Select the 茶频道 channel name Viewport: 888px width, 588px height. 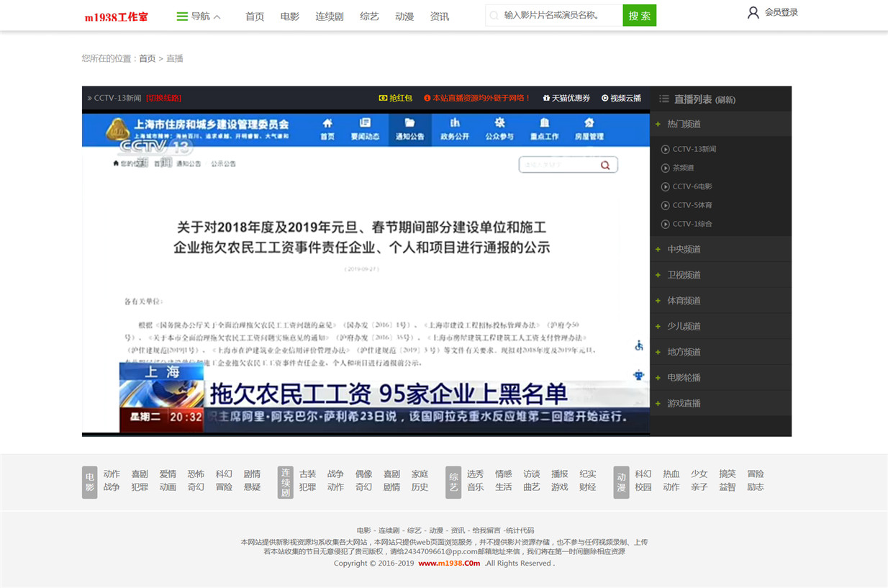click(684, 168)
